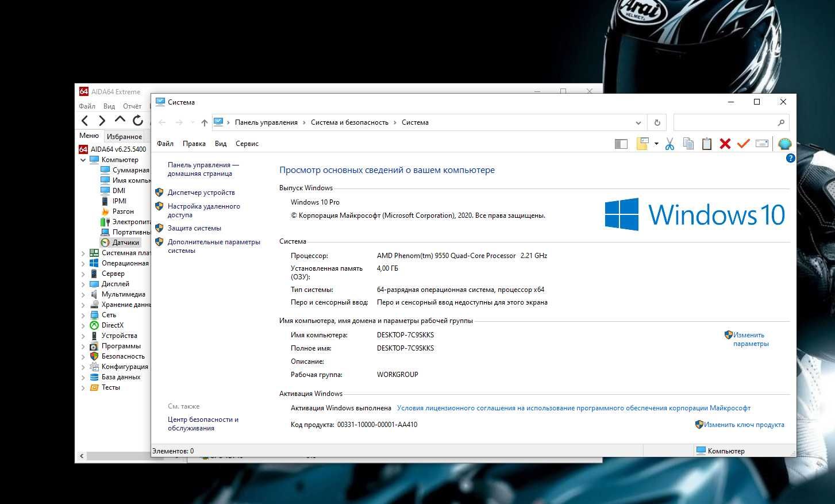835x504 pixels.
Task: Click the envelope-style Properties icon in the toolbar
Action: click(x=762, y=144)
